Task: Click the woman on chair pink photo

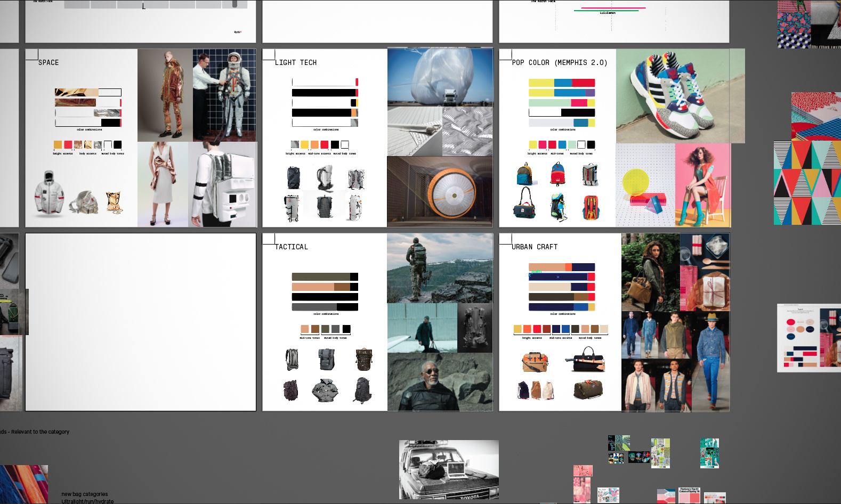Action: point(703,185)
